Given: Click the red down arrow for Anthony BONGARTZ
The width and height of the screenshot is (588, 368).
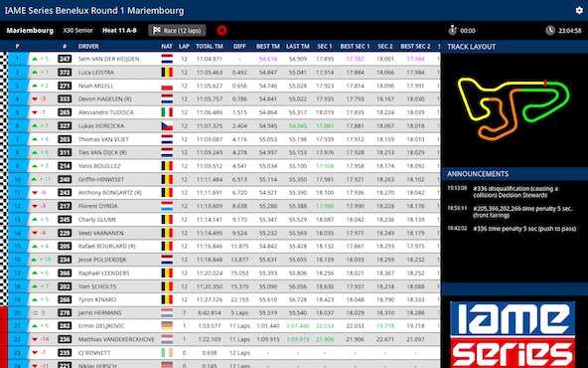Looking at the screenshot, I should (35, 193).
